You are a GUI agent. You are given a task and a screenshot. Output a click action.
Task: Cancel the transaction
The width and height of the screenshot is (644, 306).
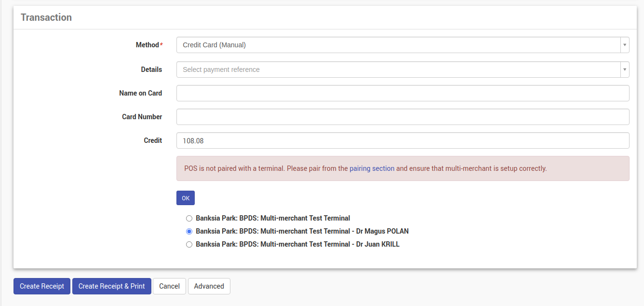coord(169,286)
